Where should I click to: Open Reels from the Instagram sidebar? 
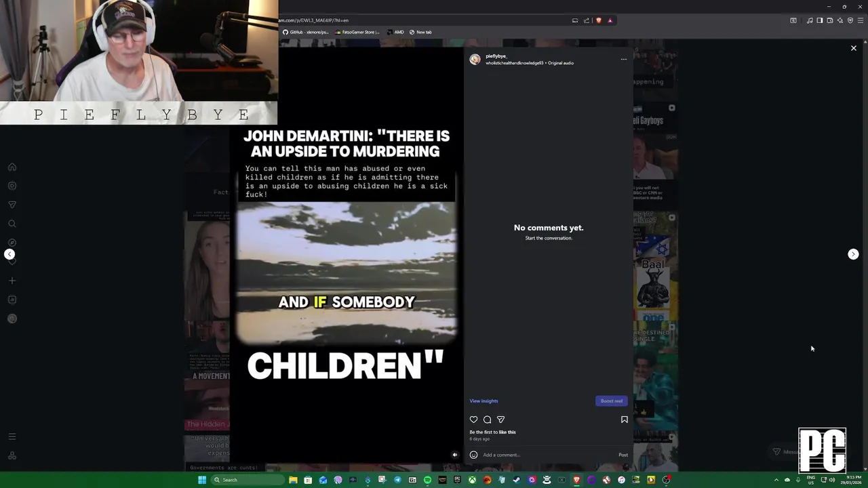(x=12, y=186)
